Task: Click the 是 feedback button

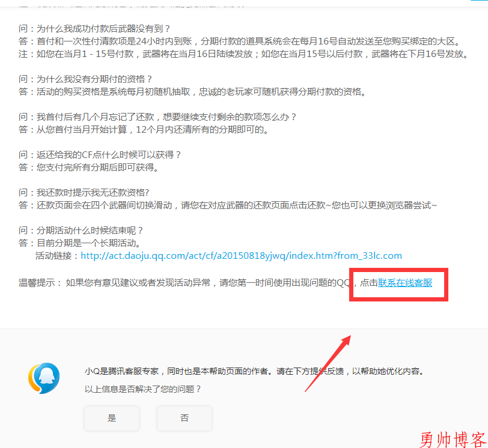Action: [112, 418]
